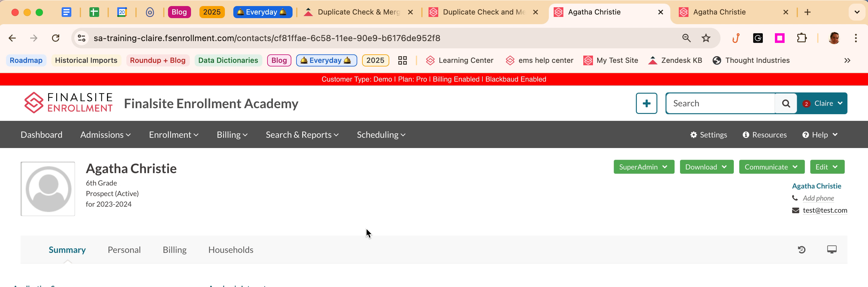Click the search magnifier button
The image size is (868, 287).
point(785,103)
